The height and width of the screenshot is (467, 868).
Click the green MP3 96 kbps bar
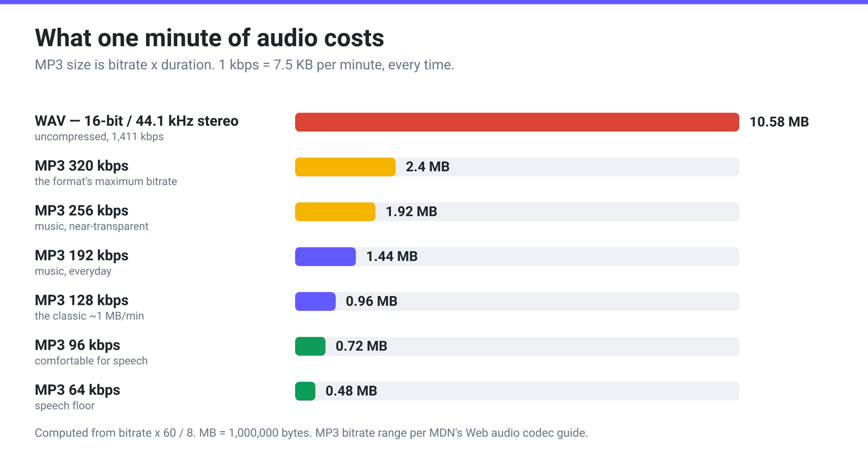310,347
